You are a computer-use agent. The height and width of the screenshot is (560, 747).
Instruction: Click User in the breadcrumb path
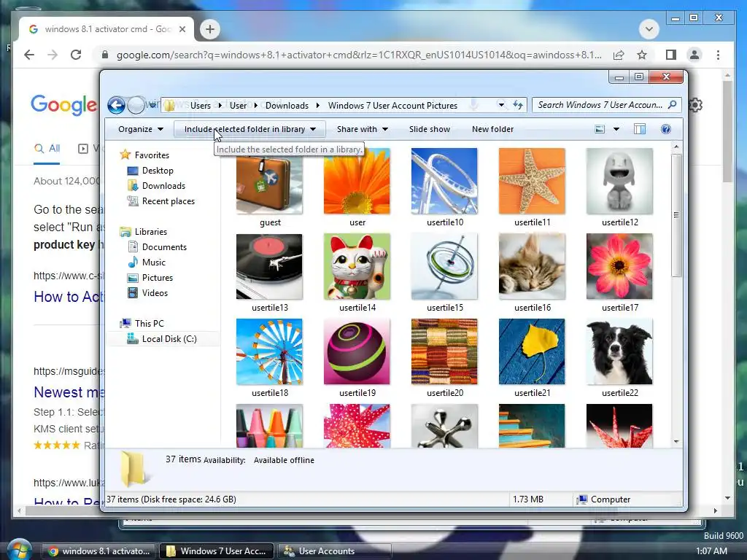pyautogui.click(x=239, y=105)
